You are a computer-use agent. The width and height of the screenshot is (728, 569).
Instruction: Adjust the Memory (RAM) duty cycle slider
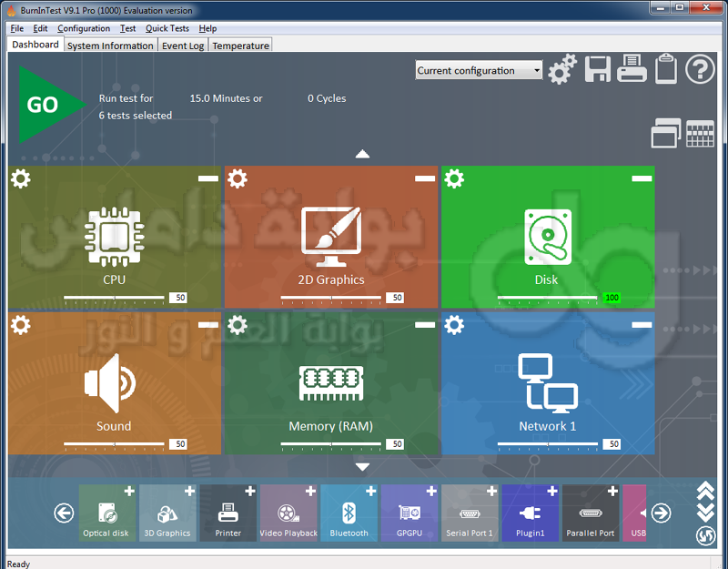click(x=331, y=444)
